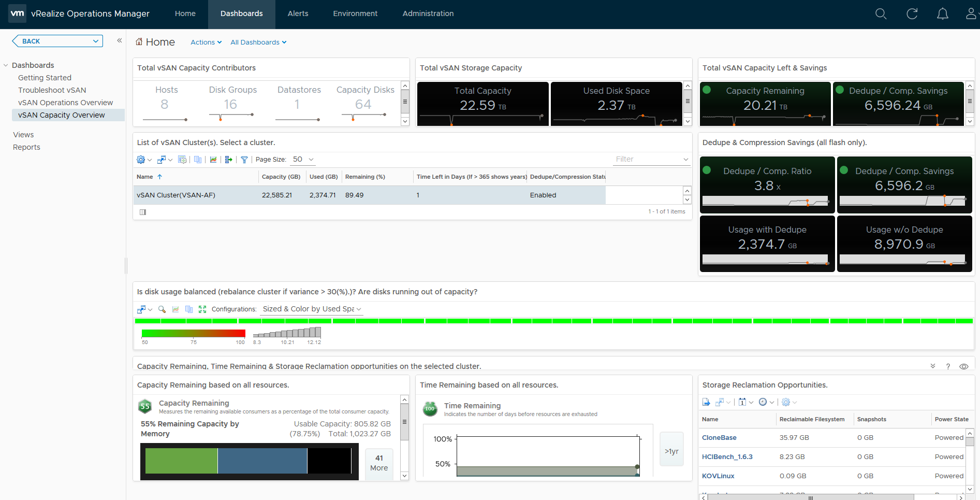Click the Used Disk Space 2.37 TB tile

point(616,104)
